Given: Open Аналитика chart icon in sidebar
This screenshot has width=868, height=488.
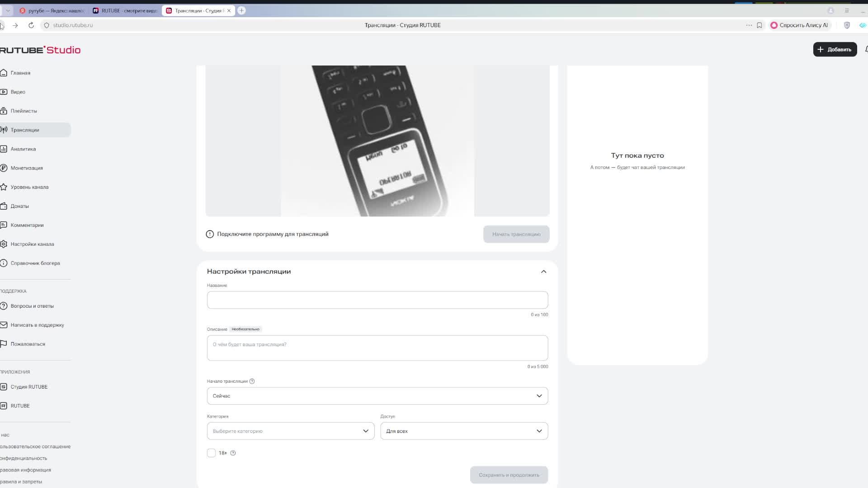Looking at the screenshot, I should [x=4, y=149].
